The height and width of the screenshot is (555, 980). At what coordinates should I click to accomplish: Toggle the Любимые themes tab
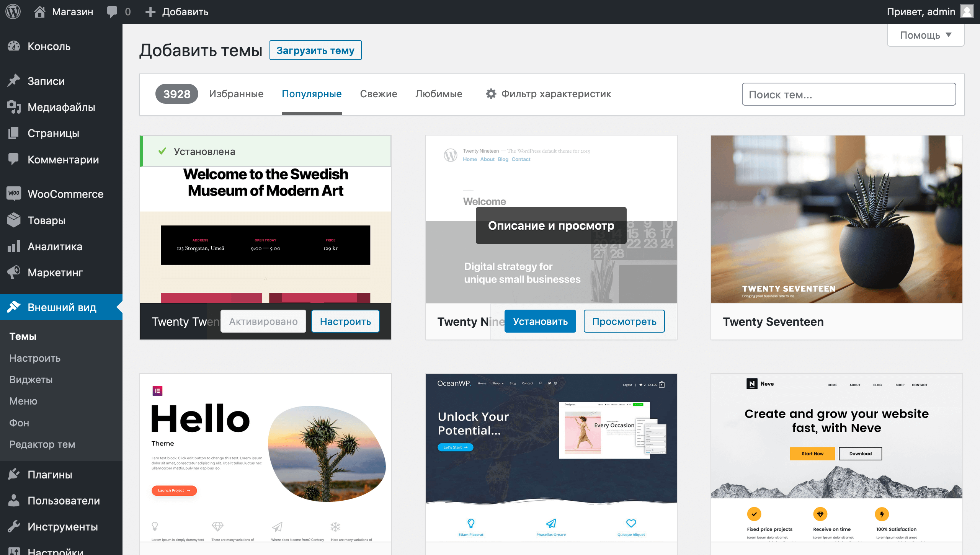[x=439, y=93]
